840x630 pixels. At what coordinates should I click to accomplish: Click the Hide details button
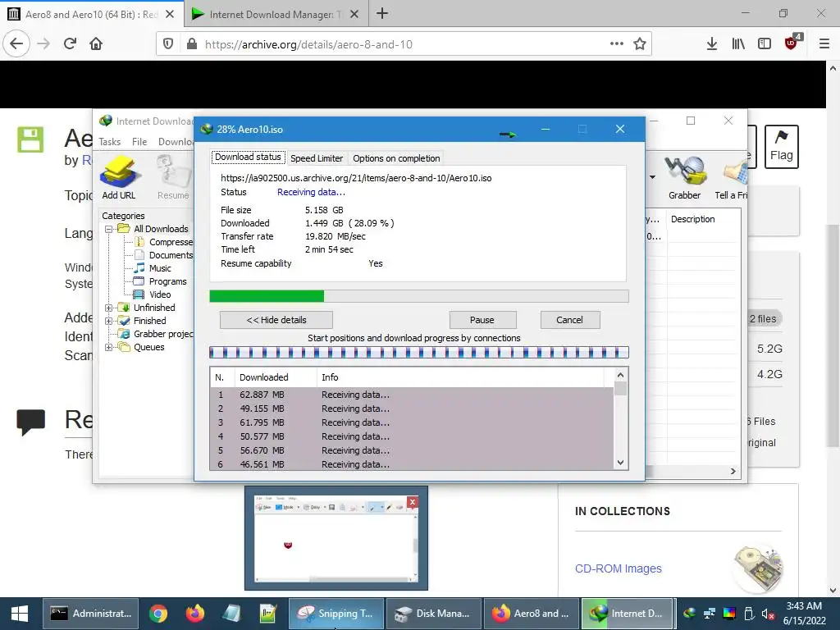(276, 320)
